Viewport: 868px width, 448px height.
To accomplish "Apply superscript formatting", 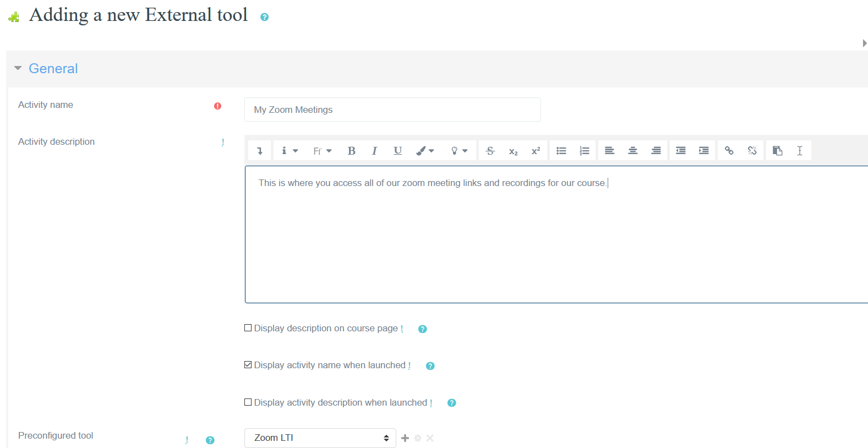I will (536, 151).
